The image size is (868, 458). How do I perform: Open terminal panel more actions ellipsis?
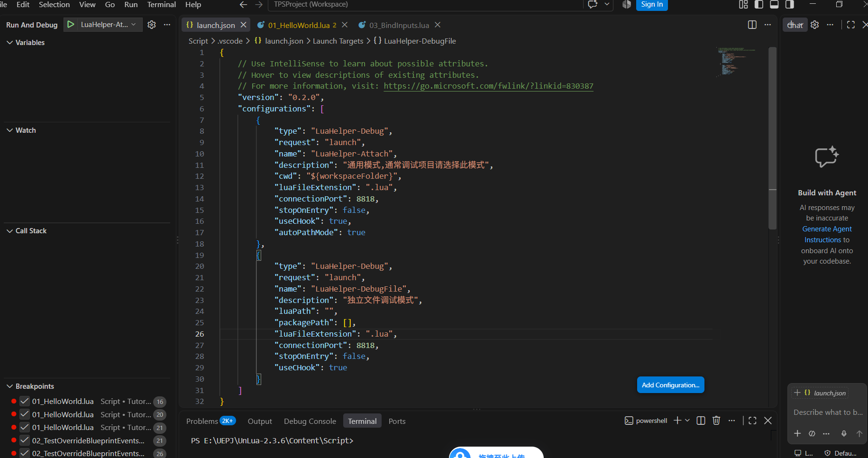[x=731, y=421]
